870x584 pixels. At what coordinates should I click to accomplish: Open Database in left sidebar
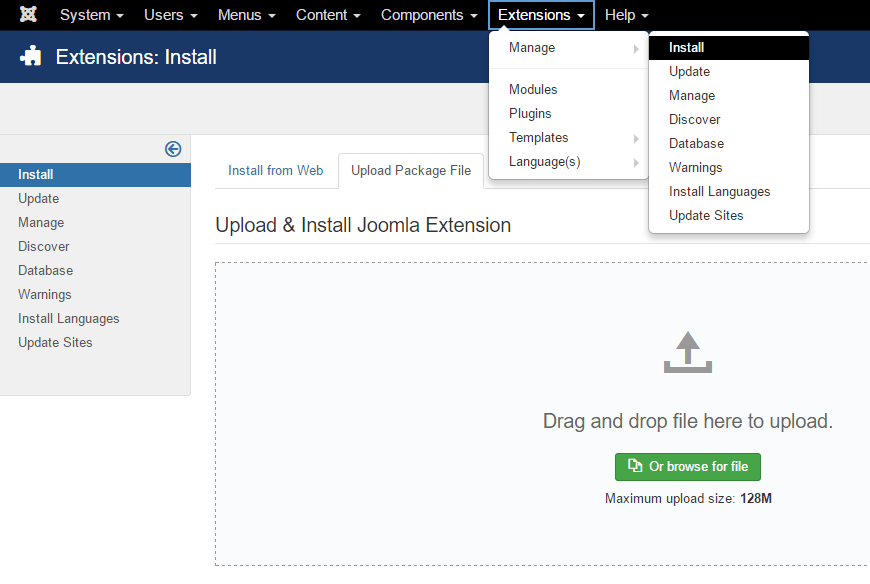click(x=95, y=271)
